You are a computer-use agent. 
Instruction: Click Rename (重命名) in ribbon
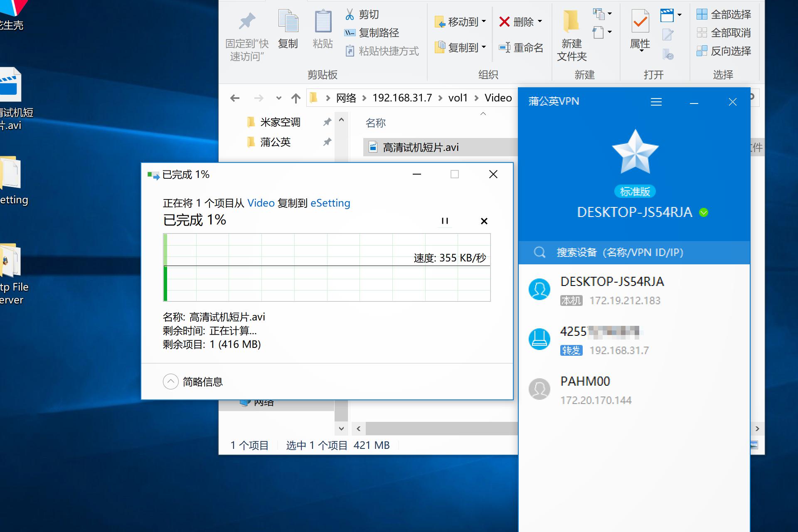pyautogui.click(x=521, y=48)
